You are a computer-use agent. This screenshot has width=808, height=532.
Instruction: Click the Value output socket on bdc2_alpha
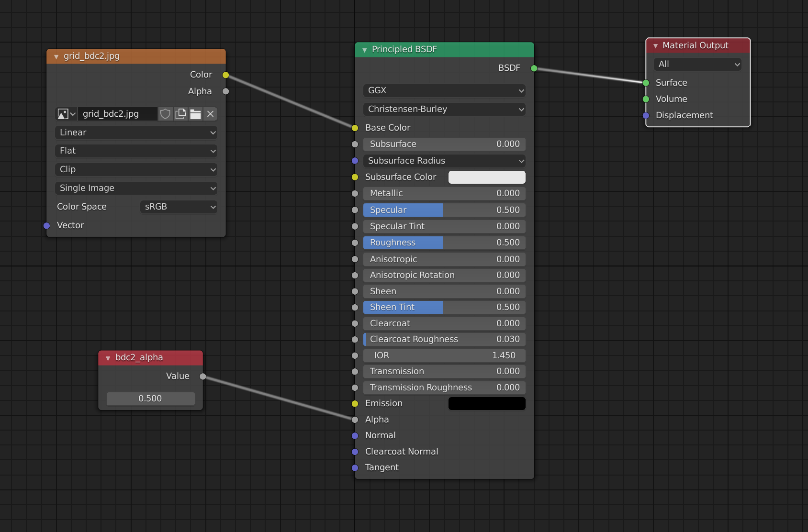[202, 377]
